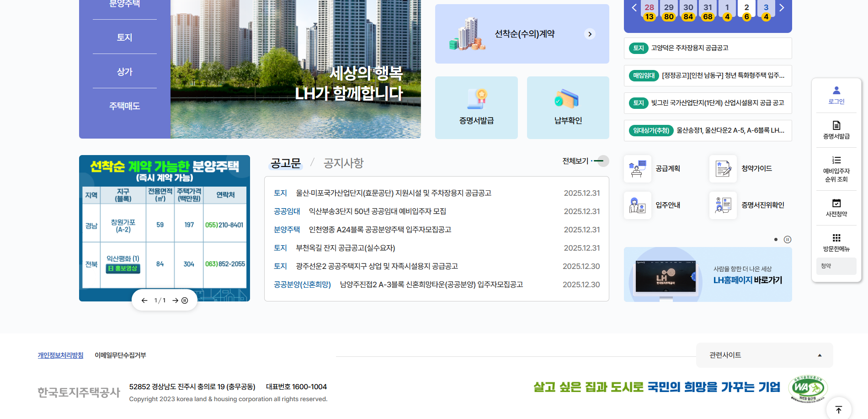Pause the 분양주택 banner slideshow

click(x=185, y=301)
